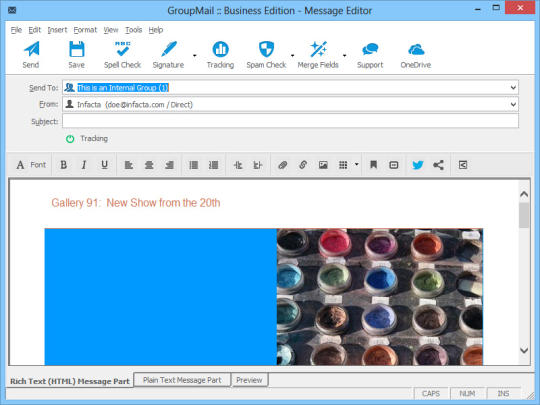Click into the Subject field
This screenshot has height=405, width=540.
click(x=290, y=121)
